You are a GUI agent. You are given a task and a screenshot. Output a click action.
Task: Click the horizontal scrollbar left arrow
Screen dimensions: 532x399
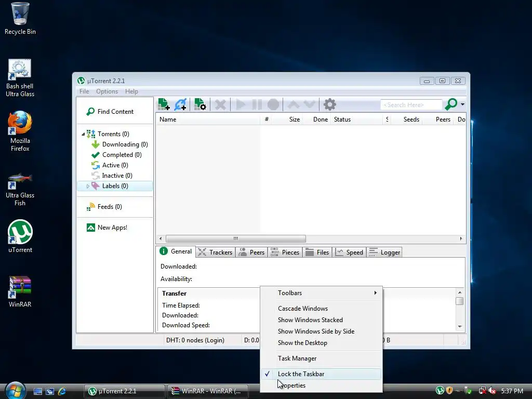point(161,238)
